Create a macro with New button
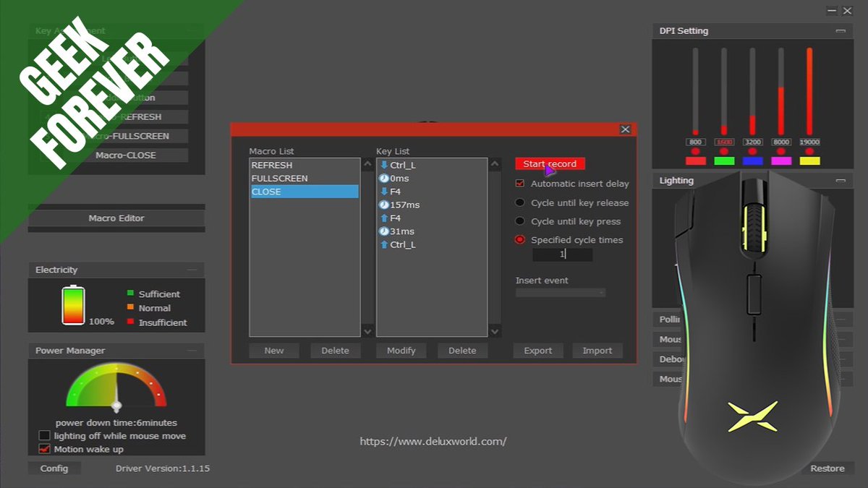The width and height of the screenshot is (868, 488). pos(274,351)
